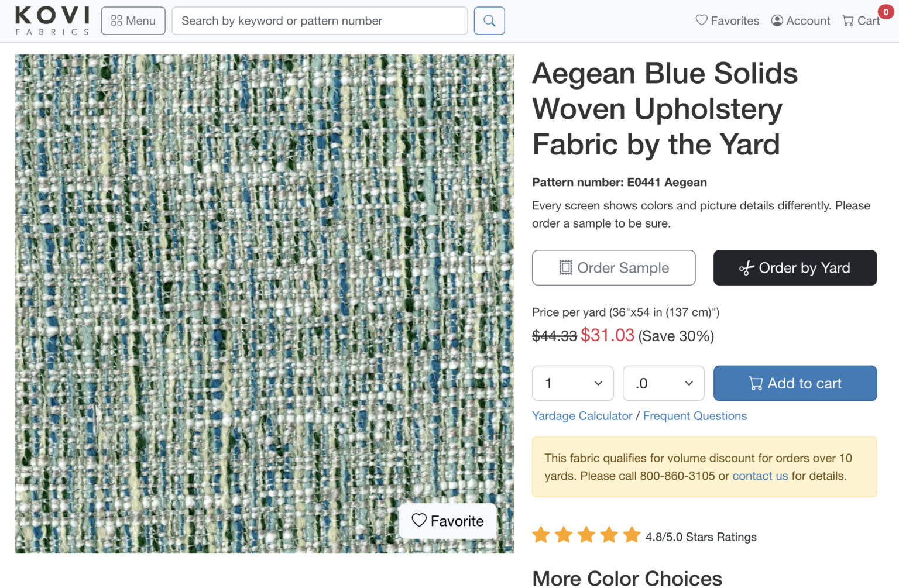The image size is (899, 588).
Task: Open the Yardage Calculator link
Action: tap(582, 416)
